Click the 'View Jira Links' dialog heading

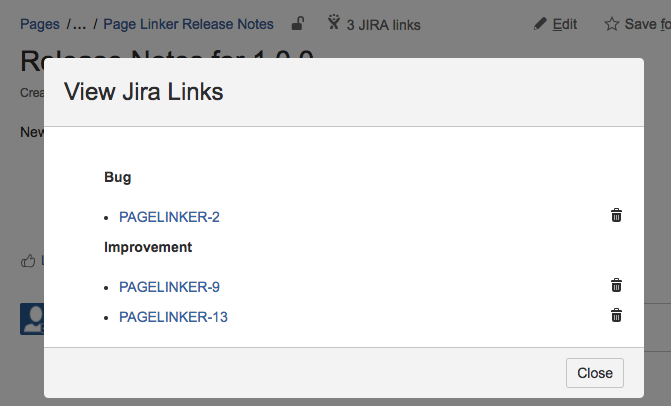(143, 92)
